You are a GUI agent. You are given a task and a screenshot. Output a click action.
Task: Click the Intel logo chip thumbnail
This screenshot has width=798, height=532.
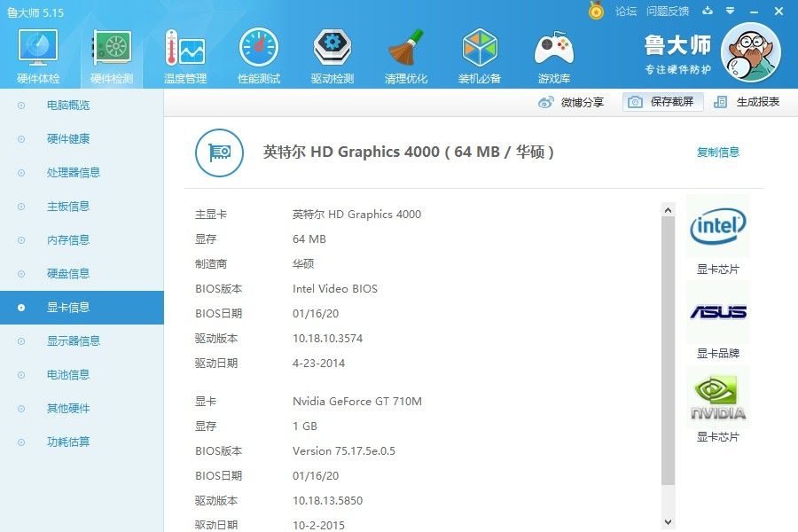pos(718,226)
